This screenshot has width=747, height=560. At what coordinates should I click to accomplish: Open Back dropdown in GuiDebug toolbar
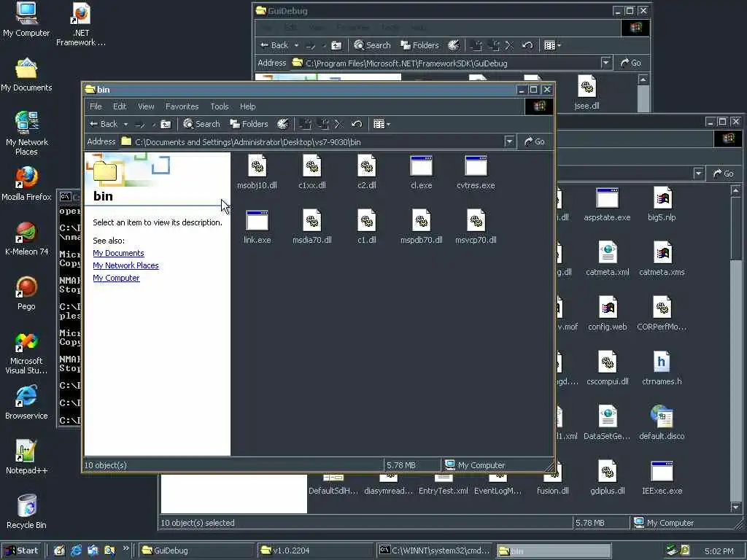tap(296, 45)
